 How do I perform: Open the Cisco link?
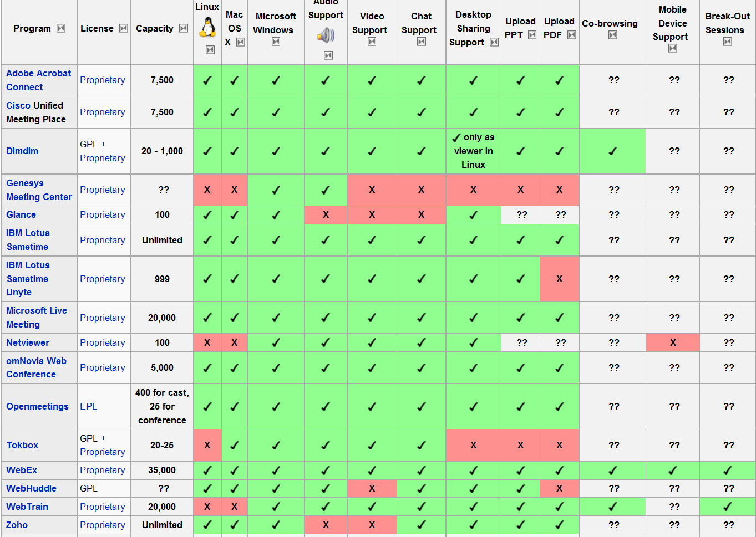tap(18, 105)
